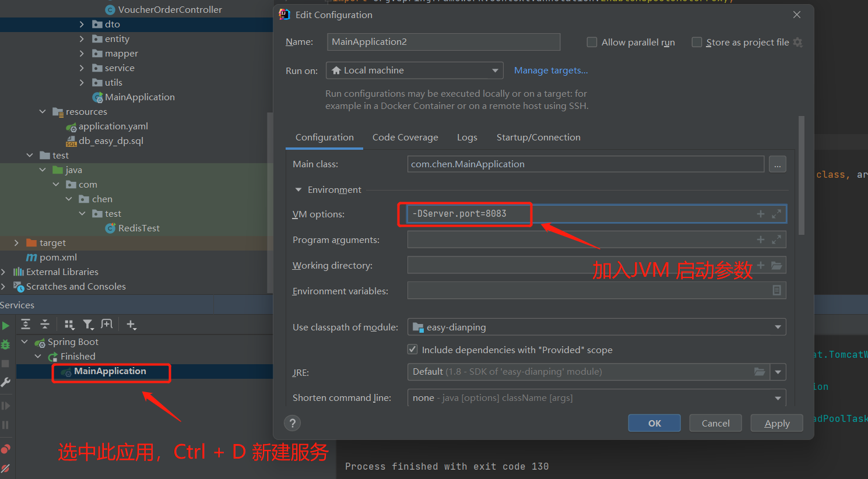This screenshot has height=479, width=868.
Task: Click the VM options input field
Action: (596, 214)
